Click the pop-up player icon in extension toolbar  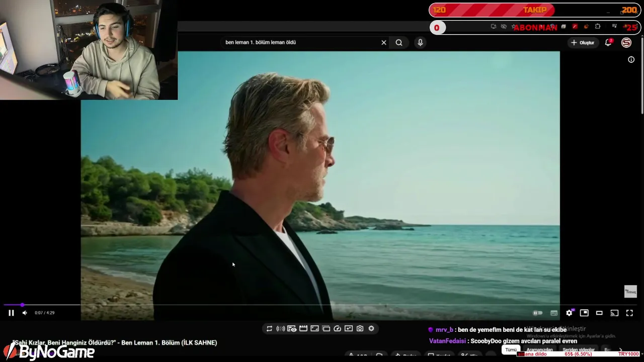[326, 328]
